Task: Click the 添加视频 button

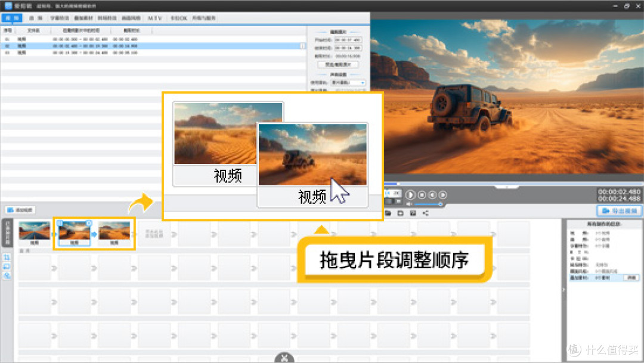Action: click(x=20, y=210)
